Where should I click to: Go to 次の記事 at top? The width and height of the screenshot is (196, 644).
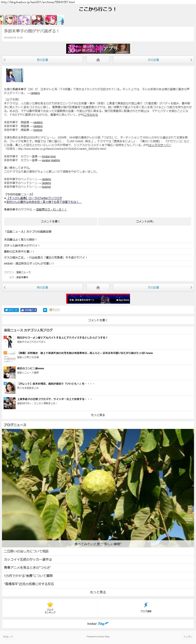pyautogui.click(x=153, y=60)
